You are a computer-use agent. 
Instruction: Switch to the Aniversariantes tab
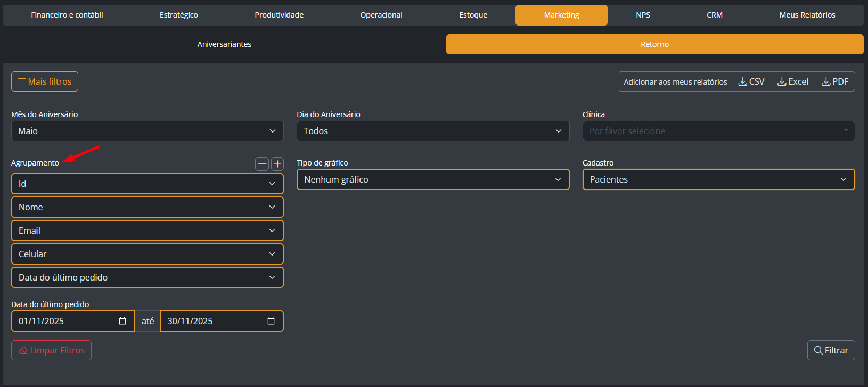pyautogui.click(x=224, y=44)
